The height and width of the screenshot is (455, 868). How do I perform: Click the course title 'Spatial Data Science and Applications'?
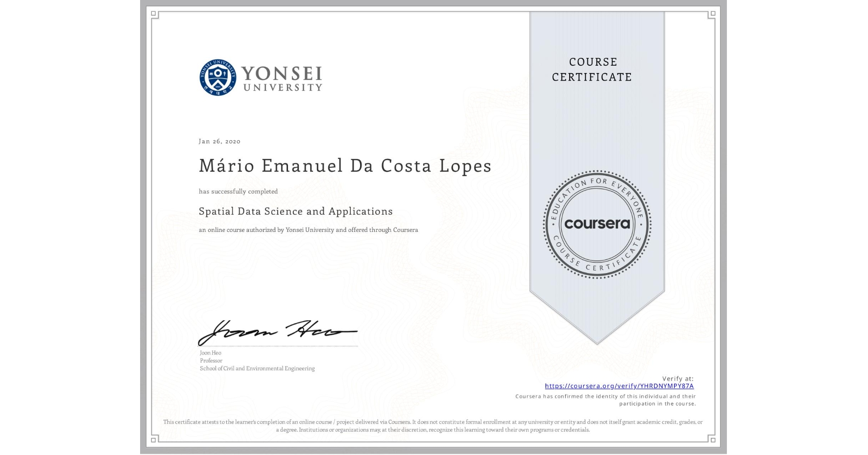click(296, 211)
